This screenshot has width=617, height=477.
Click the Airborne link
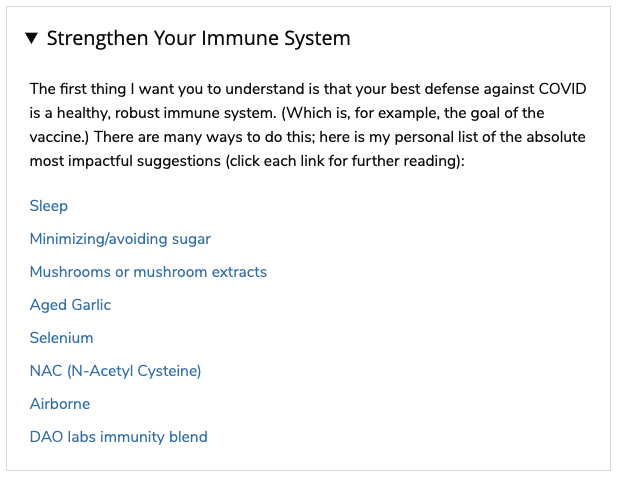tap(60, 404)
